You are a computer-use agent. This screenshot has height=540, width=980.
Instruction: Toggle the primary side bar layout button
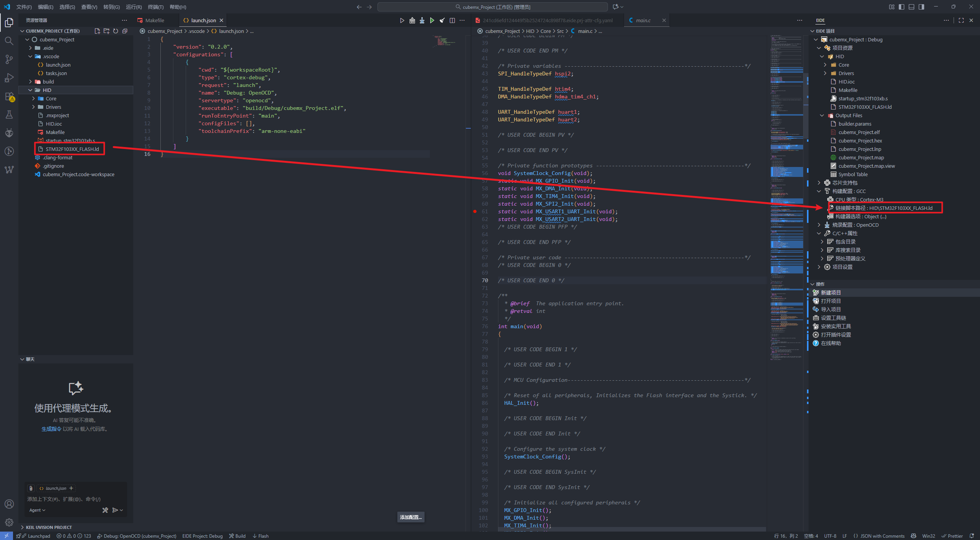pyautogui.click(x=902, y=7)
